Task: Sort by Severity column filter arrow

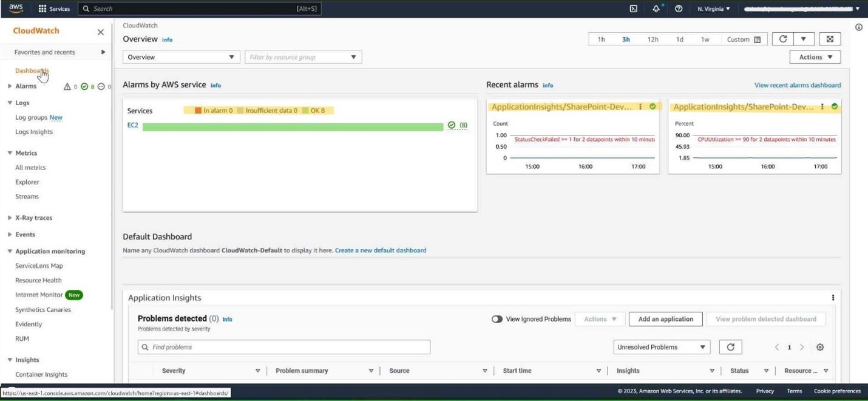Action: coord(257,371)
